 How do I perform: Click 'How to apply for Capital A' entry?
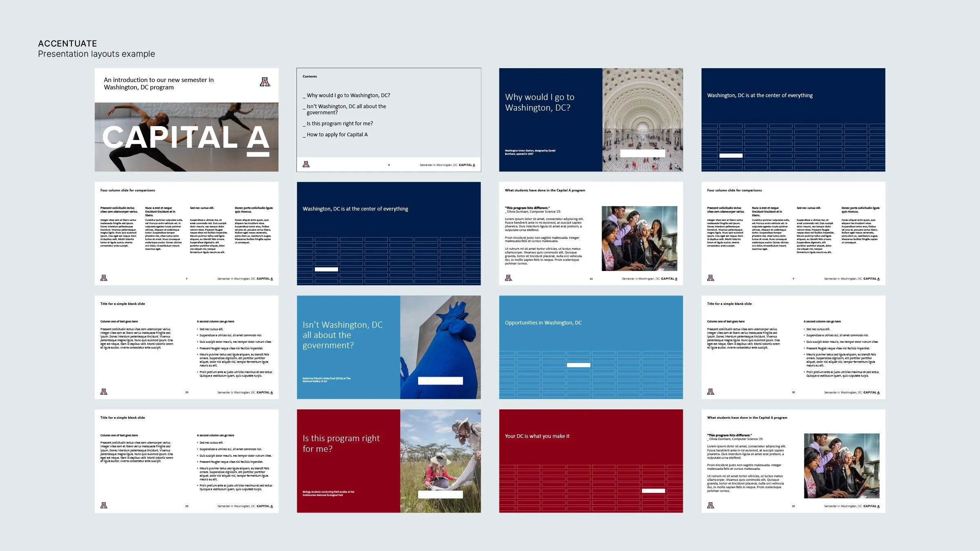tap(337, 135)
